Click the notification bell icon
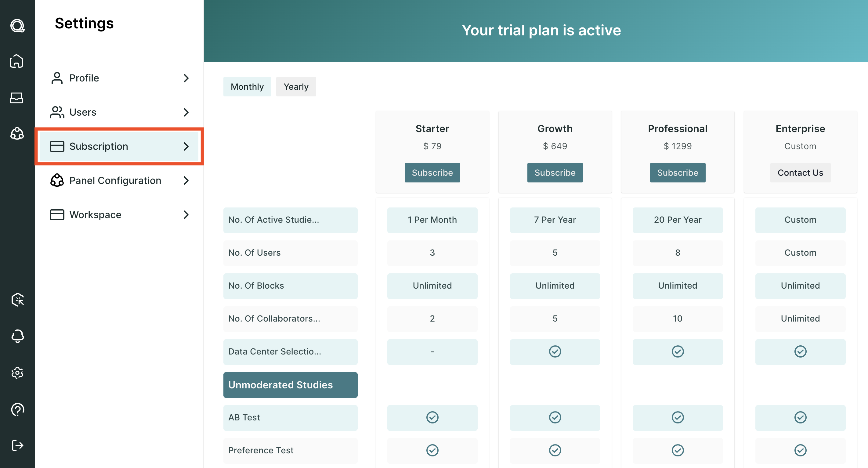This screenshot has width=868, height=468. coord(17,336)
